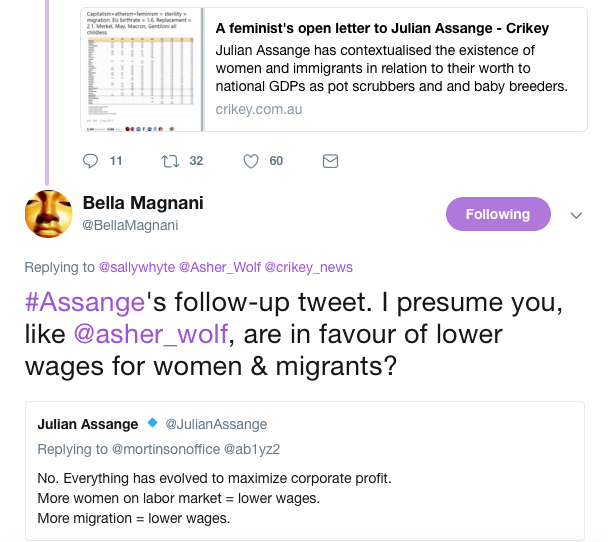Open Bella Magnani's profile avatar

tap(48, 214)
